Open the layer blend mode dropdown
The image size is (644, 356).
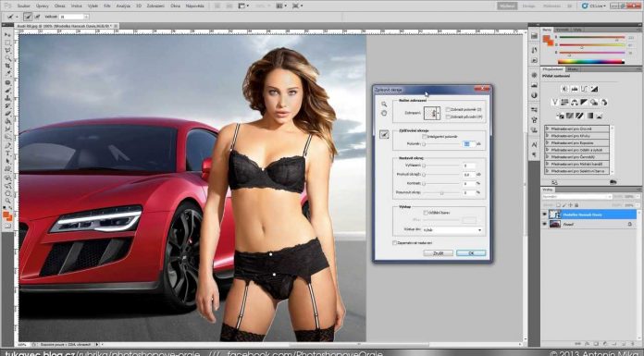pyautogui.click(x=577, y=197)
